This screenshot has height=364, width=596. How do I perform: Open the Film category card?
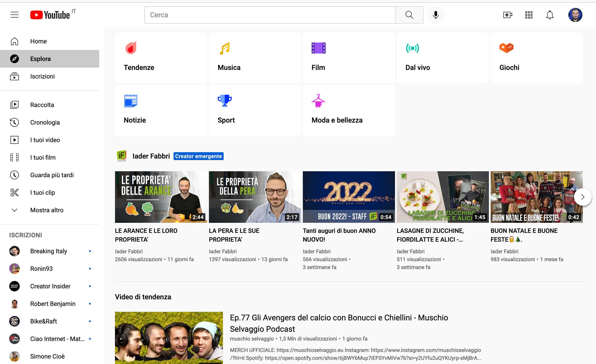(349, 58)
